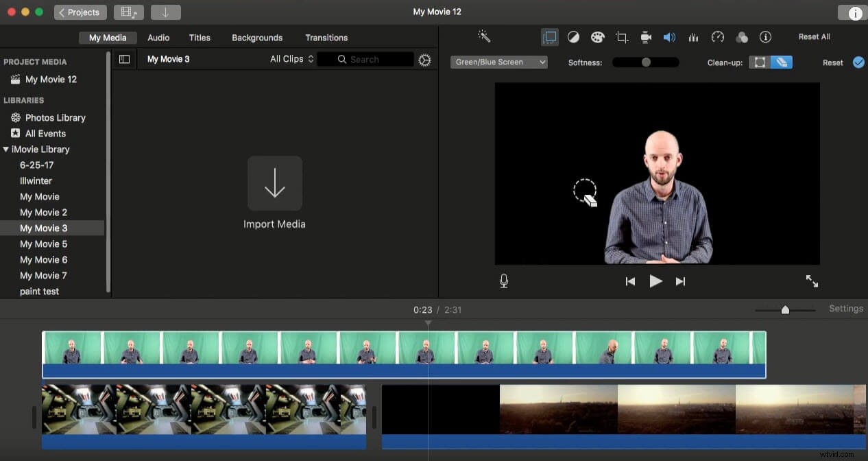This screenshot has height=461, width=868.
Task: Open the Noise Reduction equalizer controls
Action: [693, 36]
